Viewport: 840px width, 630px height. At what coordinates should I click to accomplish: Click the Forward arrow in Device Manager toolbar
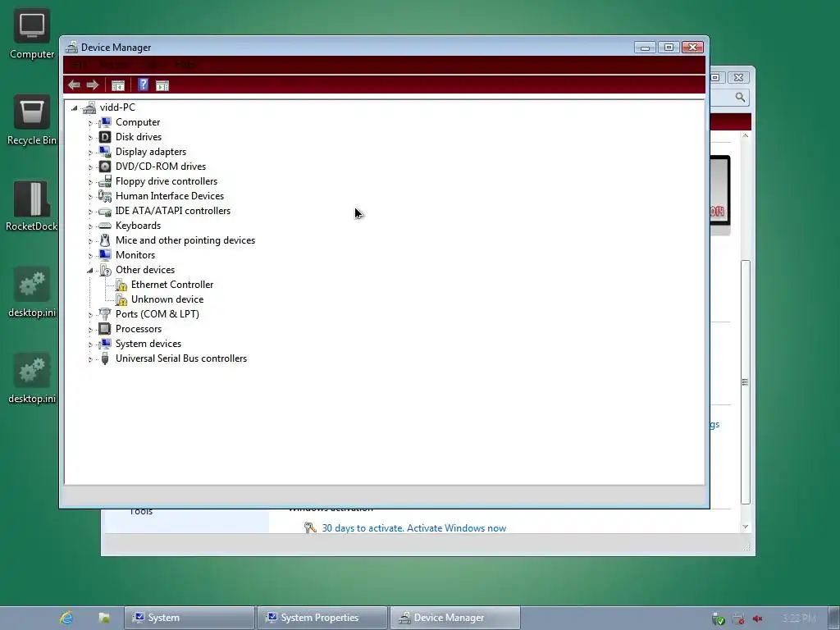[x=93, y=85]
